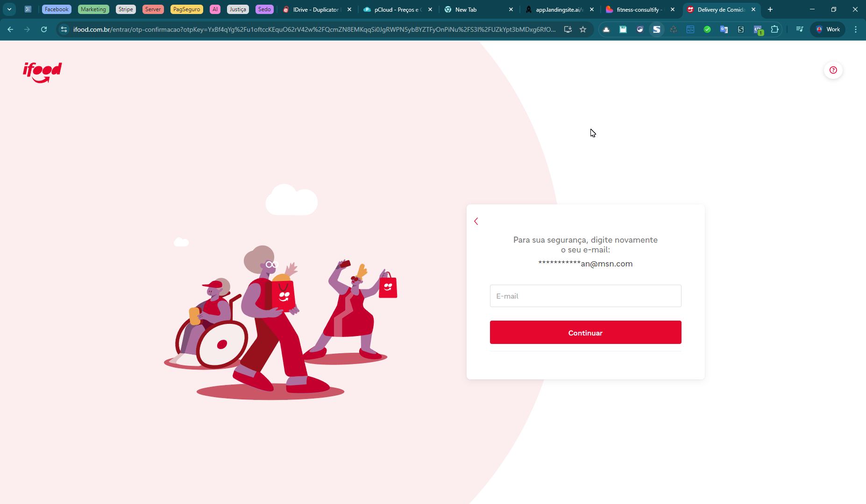The width and height of the screenshot is (866, 504).
Task: Open the Justiça tab group
Action: [238, 9]
